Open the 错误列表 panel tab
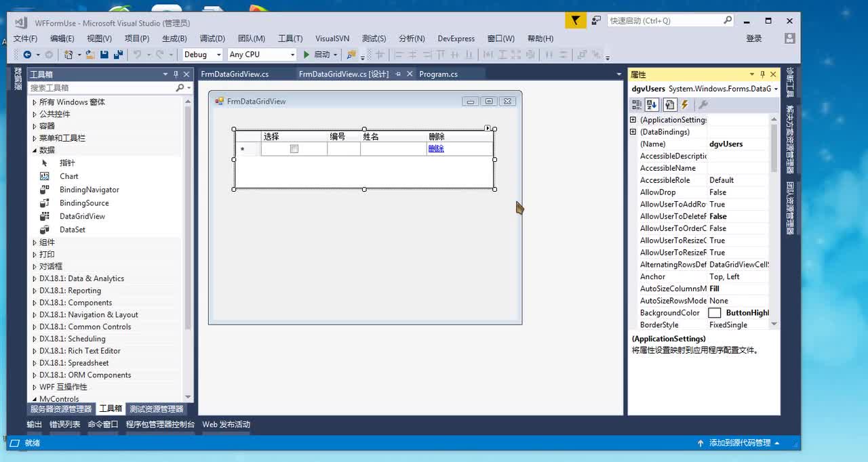Screen dimensions: 868x462 (x=64, y=425)
